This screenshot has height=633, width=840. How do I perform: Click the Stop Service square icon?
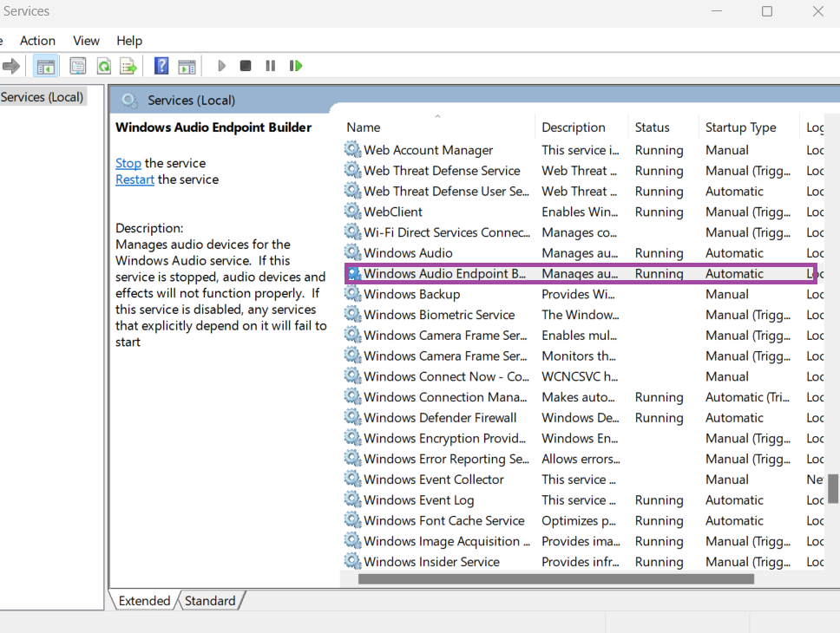point(246,66)
